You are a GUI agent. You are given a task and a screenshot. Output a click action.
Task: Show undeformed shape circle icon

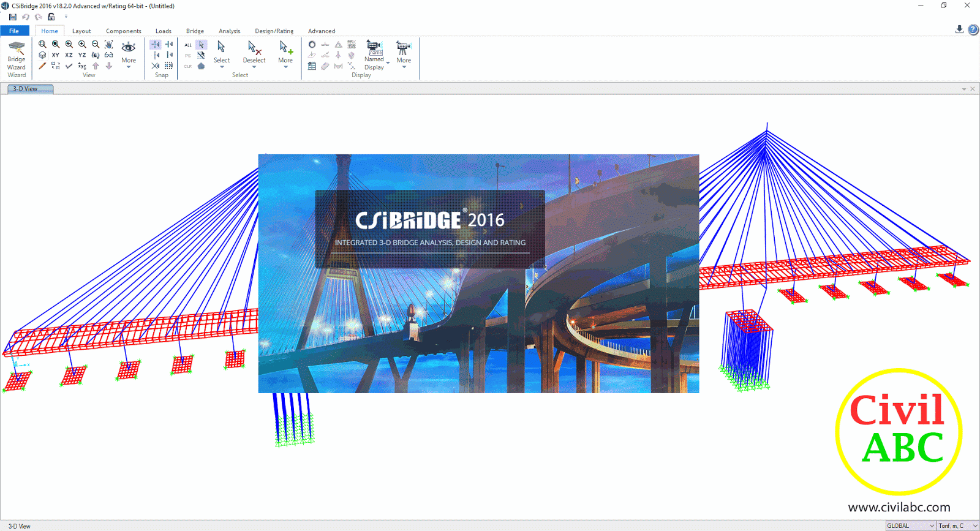tap(312, 45)
